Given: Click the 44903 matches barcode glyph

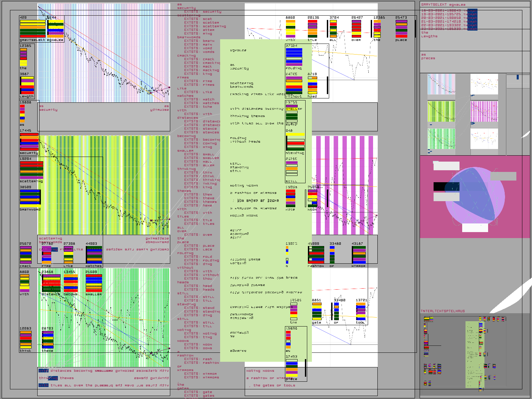Looking at the screenshot, I should point(94,255).
